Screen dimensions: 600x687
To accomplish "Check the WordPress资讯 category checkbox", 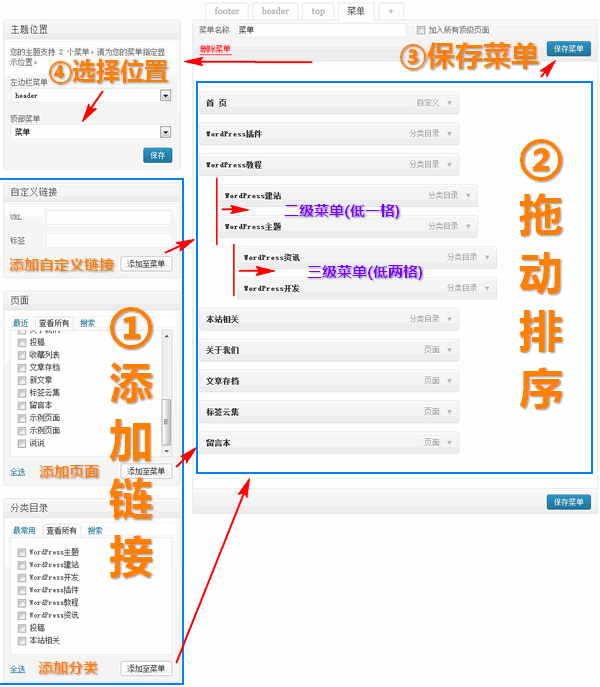I will pyautogui.click(x=21, y=616).
